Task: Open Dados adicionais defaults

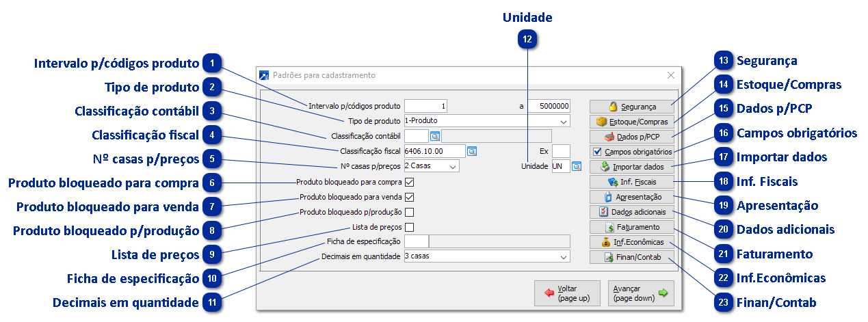Action: 632,212
